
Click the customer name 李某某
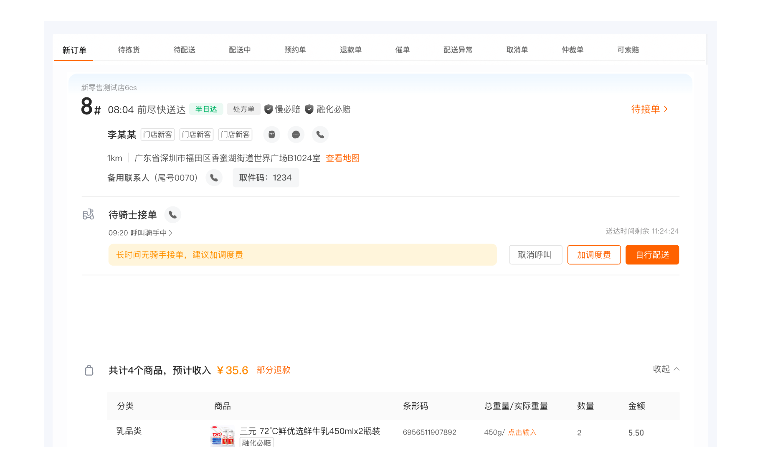122,135
